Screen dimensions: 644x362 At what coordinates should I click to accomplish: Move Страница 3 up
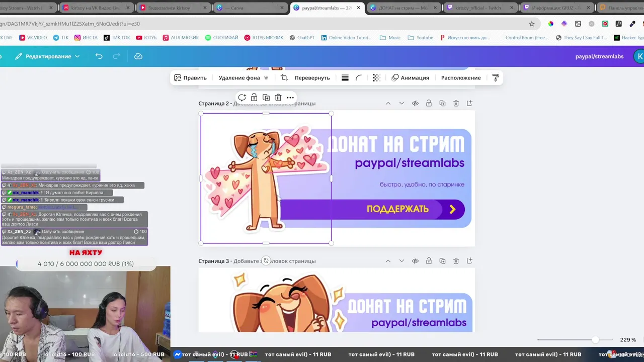[x=388, y=261]
